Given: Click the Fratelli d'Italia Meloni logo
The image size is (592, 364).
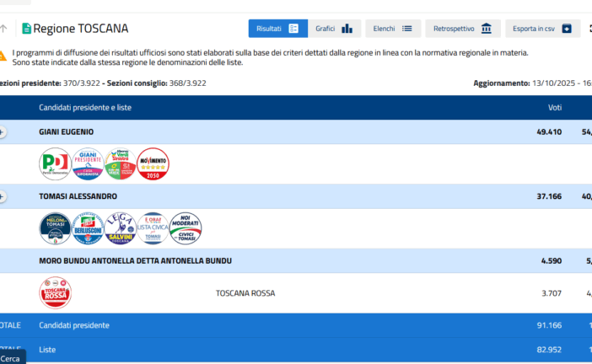Looking at the screenshot, I should [x=56, y=228].
